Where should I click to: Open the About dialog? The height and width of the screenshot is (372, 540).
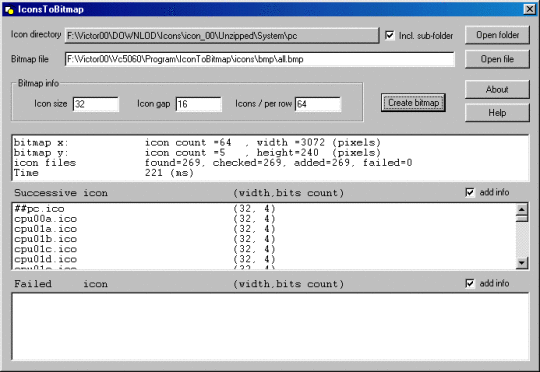pyautogui.click(x=497, y=90)
